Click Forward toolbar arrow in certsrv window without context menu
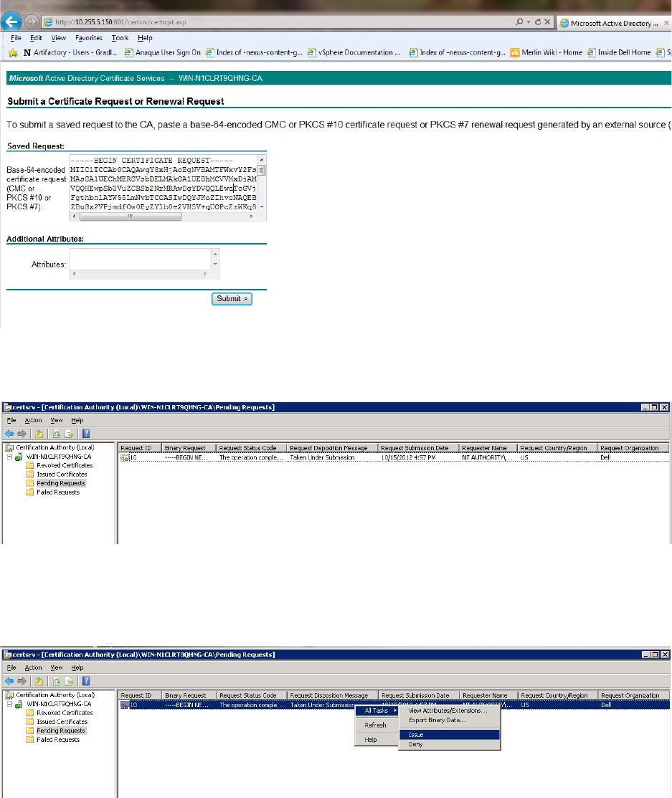The image size is (672, 798). (x=22, y=434)
